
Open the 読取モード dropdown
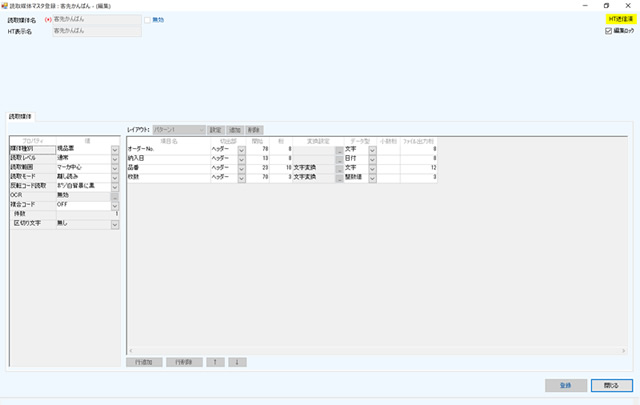(115, 176)
